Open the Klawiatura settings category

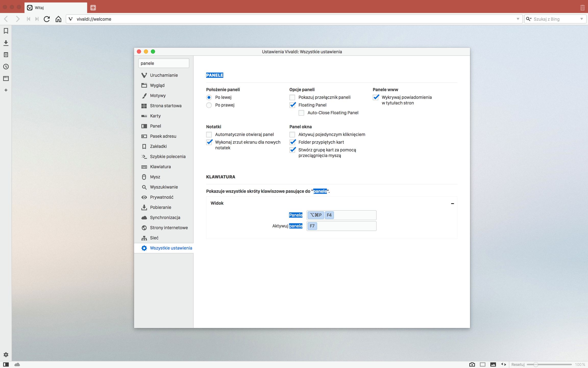point(160,167)
